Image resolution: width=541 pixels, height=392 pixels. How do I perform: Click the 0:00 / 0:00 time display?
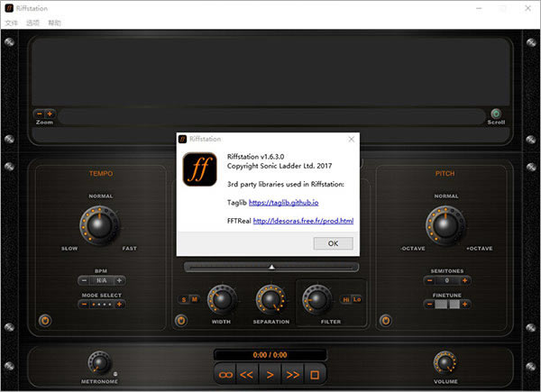click(270, 355)
